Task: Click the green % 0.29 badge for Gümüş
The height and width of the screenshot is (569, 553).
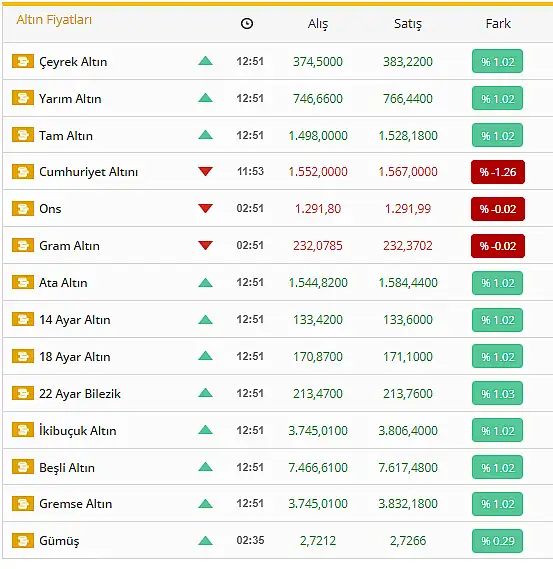Action: point(497,541)
